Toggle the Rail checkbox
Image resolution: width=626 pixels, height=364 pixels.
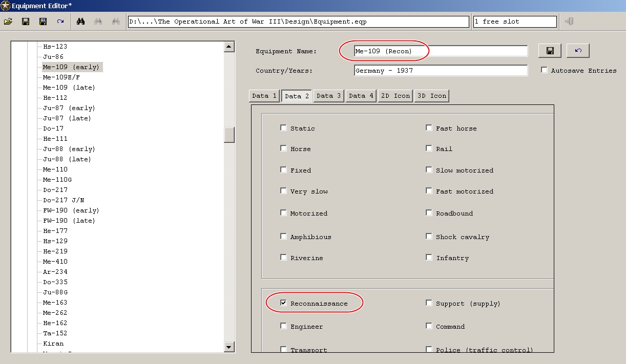(429, 148)
